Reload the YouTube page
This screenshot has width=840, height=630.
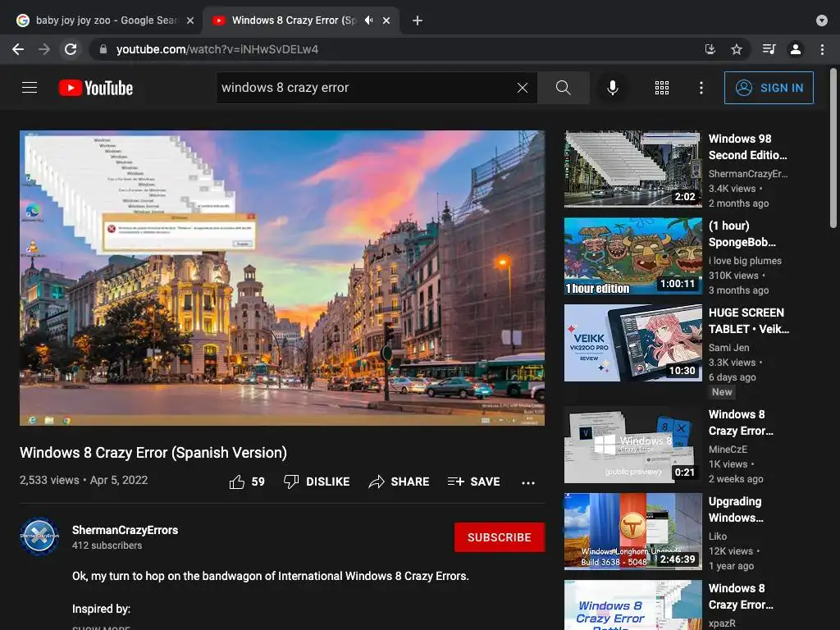(x=71, y=49)
